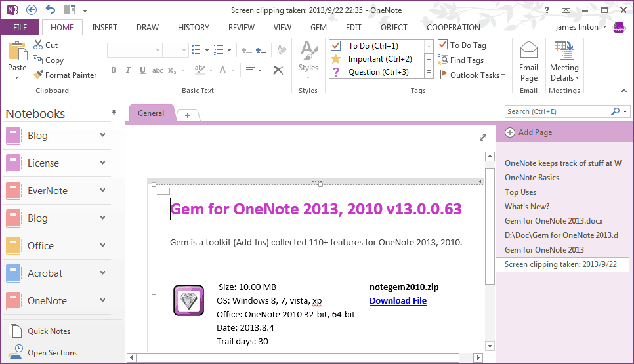Increase indent of the paragraph
Screen dimensions: 634x364
click(262, 50)
